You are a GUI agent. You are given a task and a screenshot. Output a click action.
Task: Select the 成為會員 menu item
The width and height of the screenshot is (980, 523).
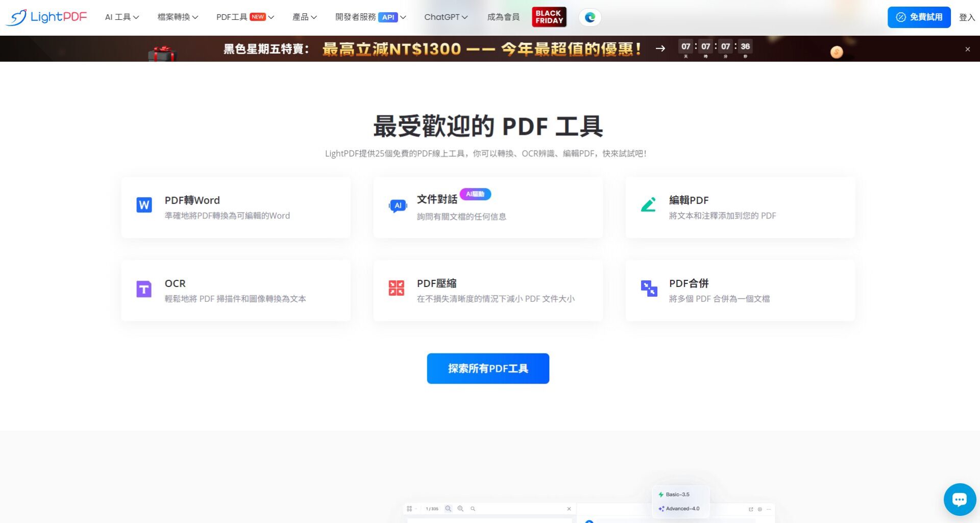503,17
